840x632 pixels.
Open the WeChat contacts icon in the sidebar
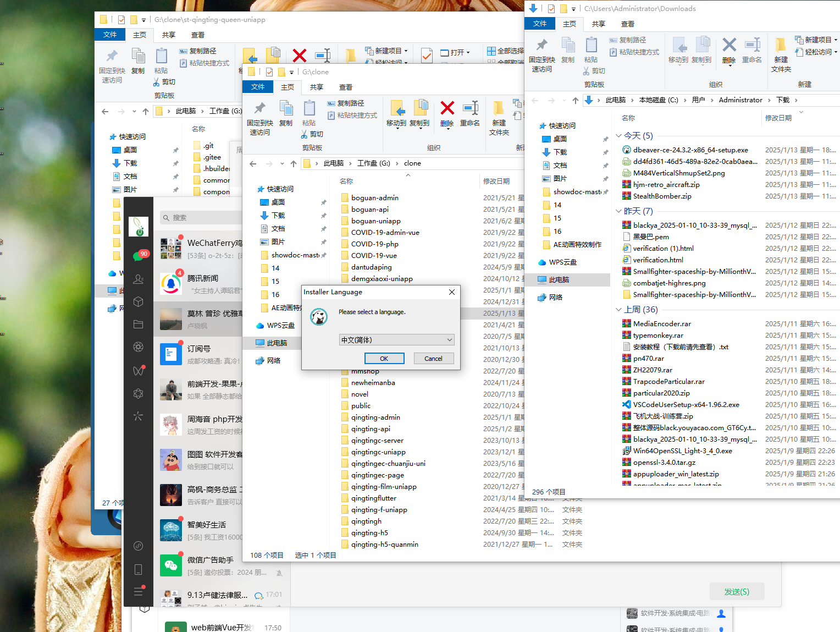139,279
